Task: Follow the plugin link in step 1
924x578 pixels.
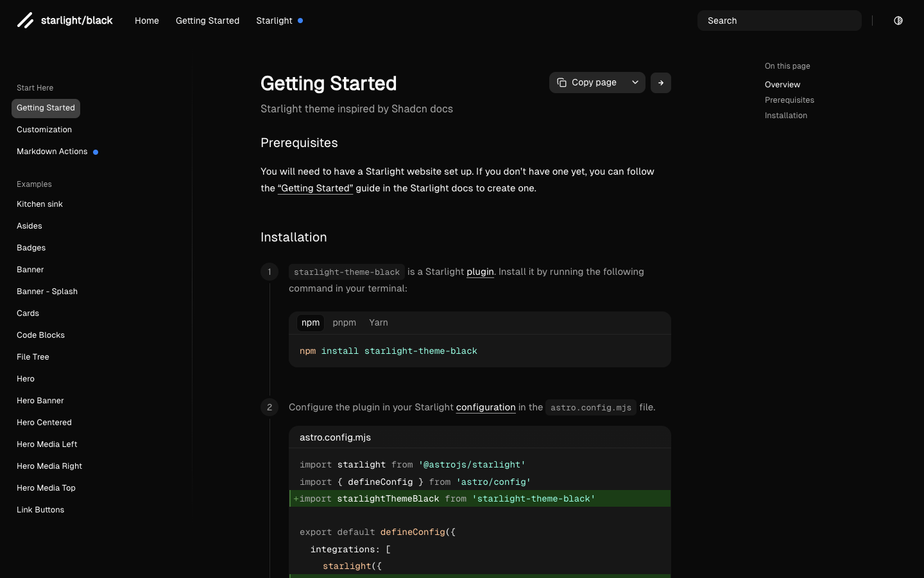Action: pos(480,272)
